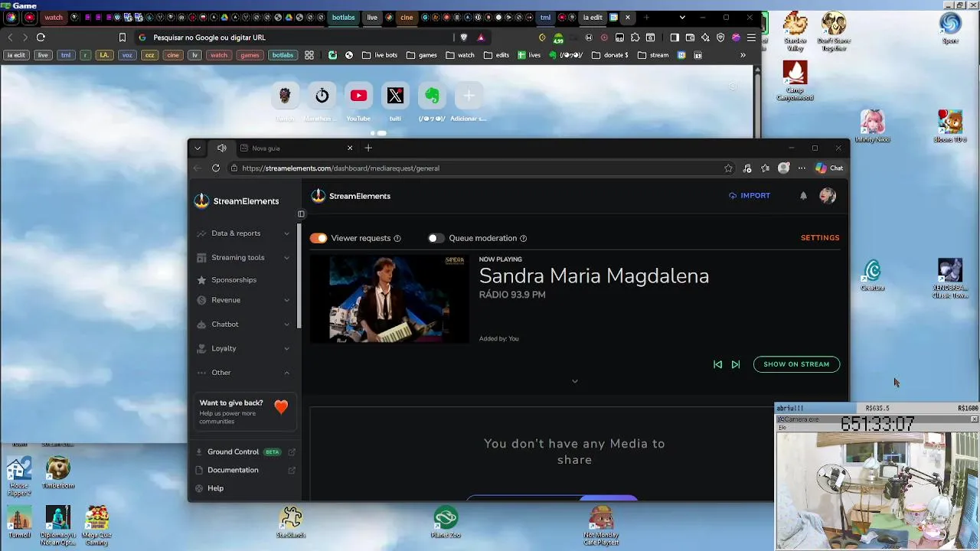
Task: Open the 'live bots' bookmarks folder
Action: 380,55
